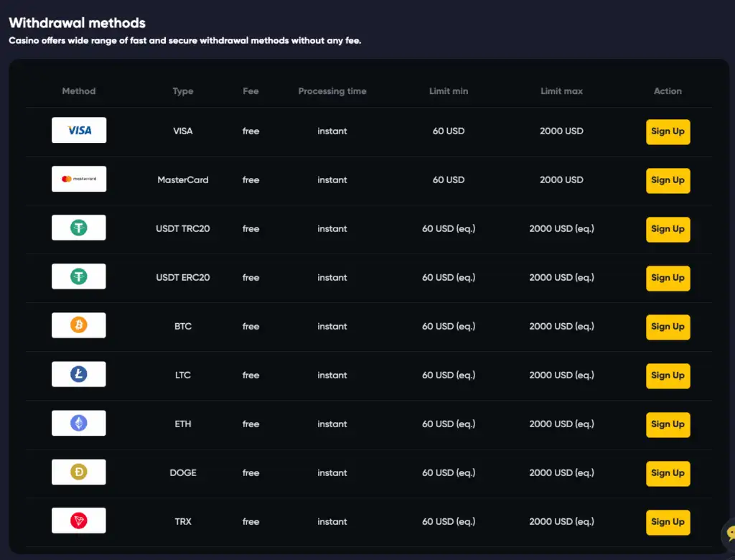Screen dimensions: 735x560
Task: Click the free fee value in VISA row
Action: (x=251, y=131)
